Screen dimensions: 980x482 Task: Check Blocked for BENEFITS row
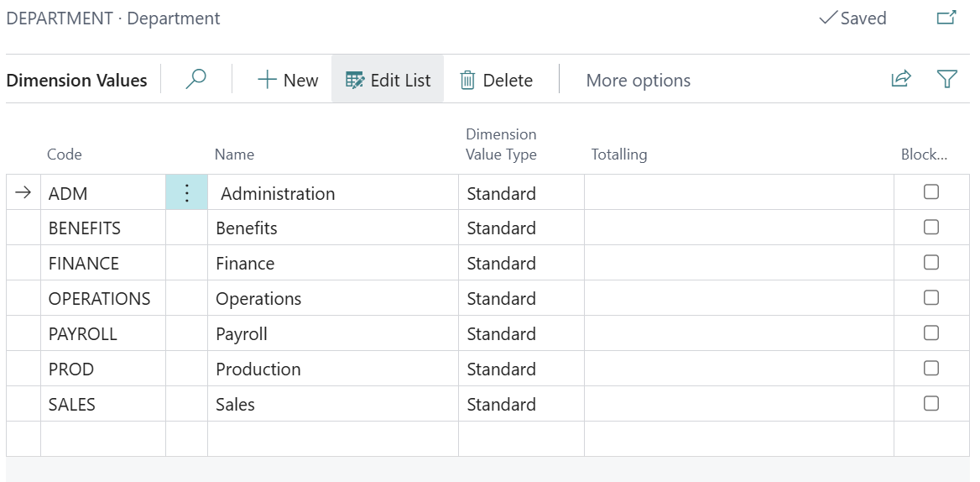(x=931, y=227)
